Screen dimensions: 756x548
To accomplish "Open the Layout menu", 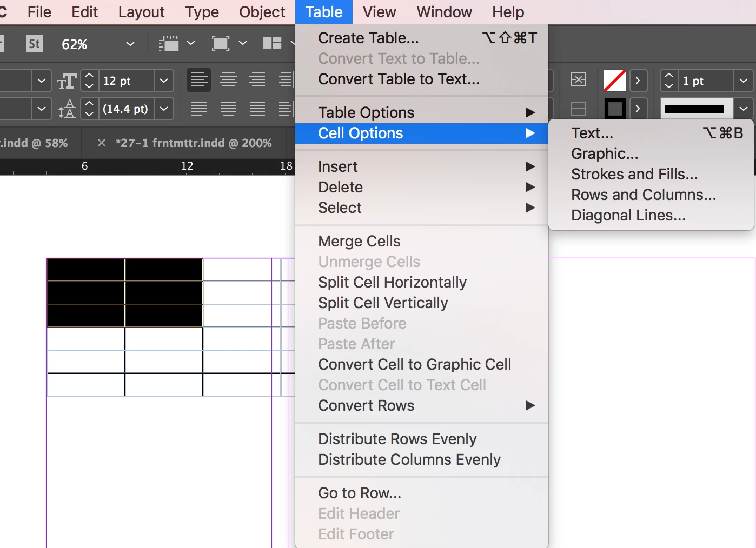I will pos(141,12).
